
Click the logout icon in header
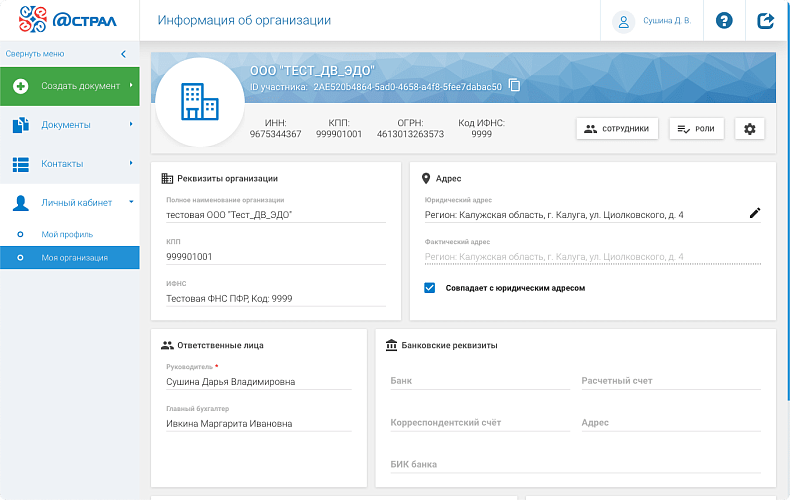pyautogui.click(x=766, y=20)
